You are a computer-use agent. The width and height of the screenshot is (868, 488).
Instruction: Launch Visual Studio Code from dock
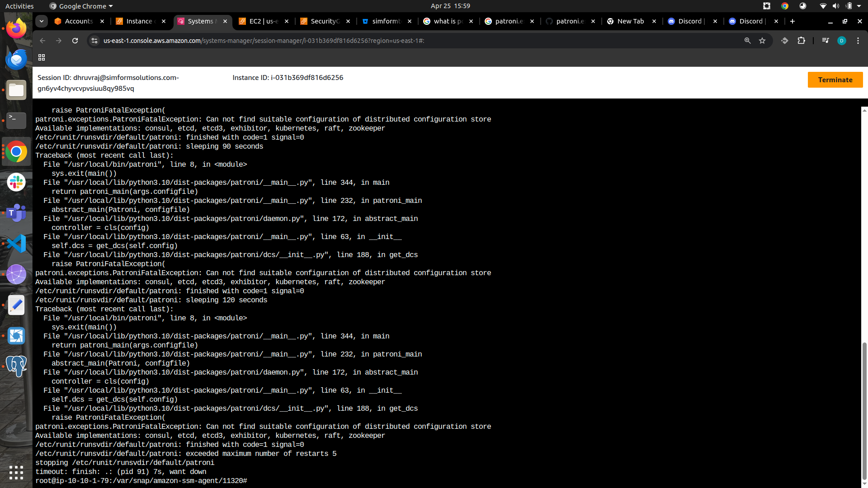[x=16, y=244]
